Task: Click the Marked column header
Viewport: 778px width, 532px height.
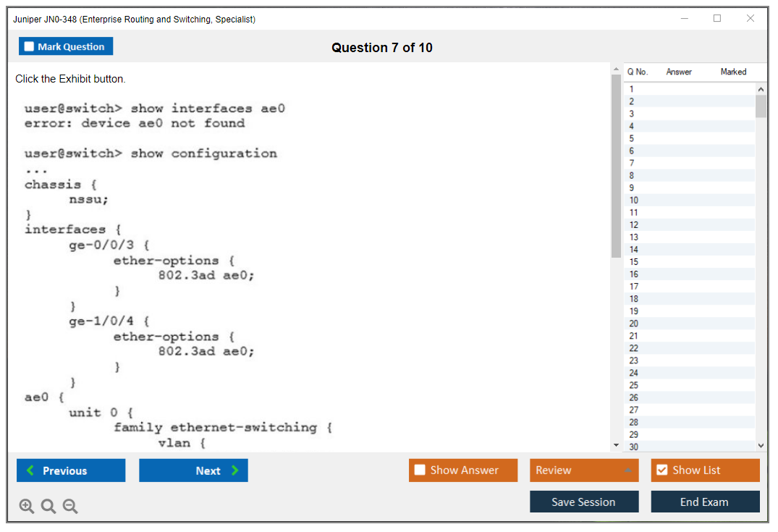Action: (x=733, y=72)
